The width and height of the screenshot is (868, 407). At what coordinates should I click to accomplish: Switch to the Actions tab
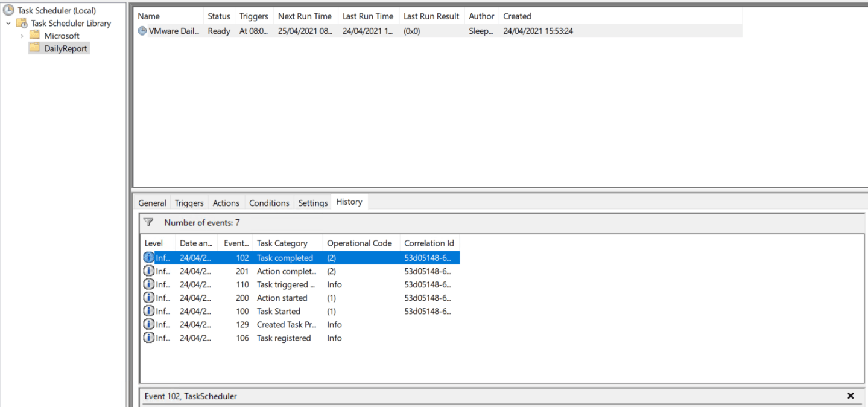tap(226, 203)
